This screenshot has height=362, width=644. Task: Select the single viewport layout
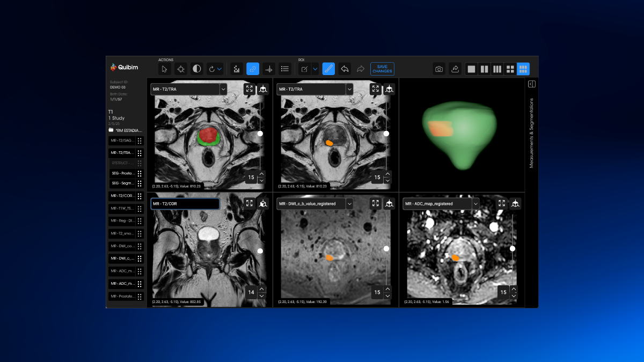(471, 69)
